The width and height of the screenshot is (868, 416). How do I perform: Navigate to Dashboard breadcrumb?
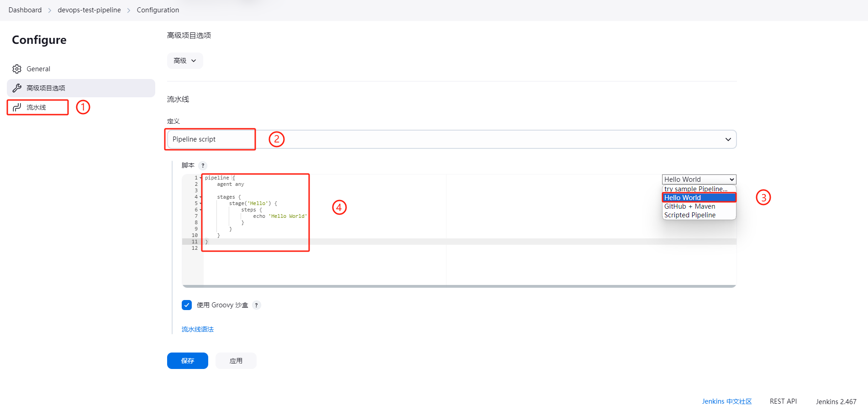point(25,10)
